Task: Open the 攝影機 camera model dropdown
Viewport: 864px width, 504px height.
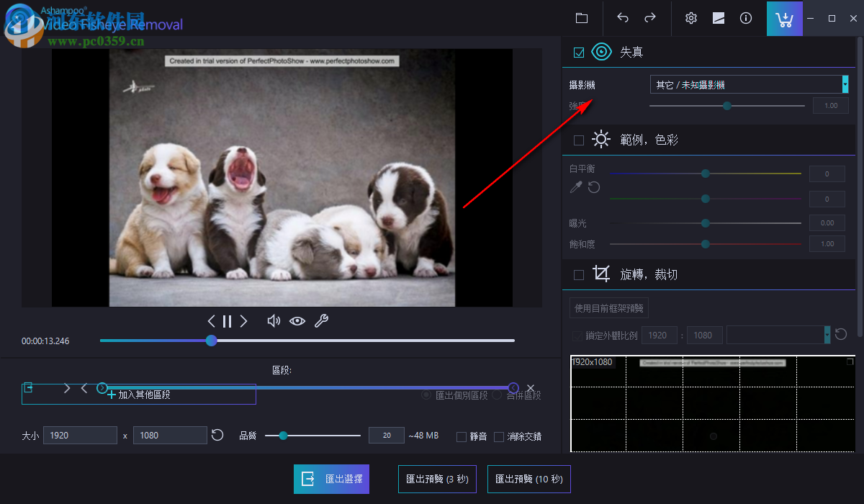Action: (x=844, y=84)
